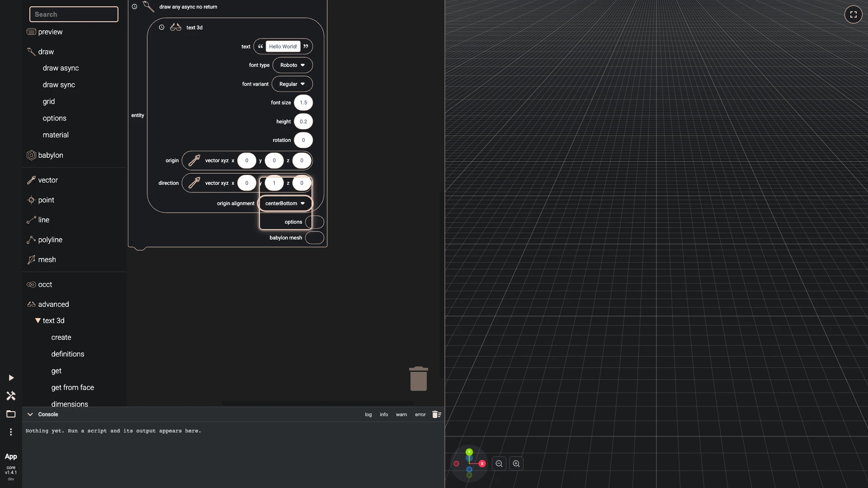
Task: Expand the babylon category
Action: 50,155
